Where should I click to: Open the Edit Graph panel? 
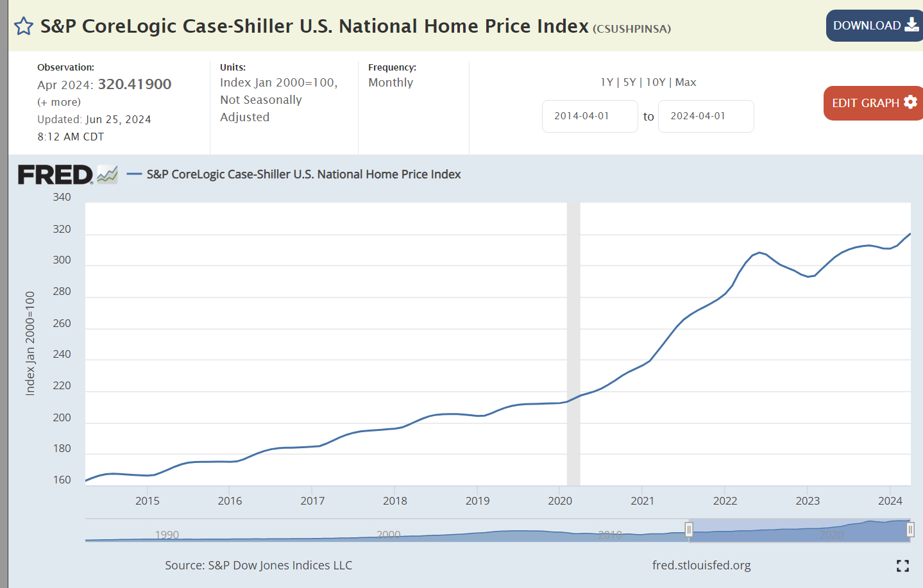pyautogui.click(x=872, y=103)
